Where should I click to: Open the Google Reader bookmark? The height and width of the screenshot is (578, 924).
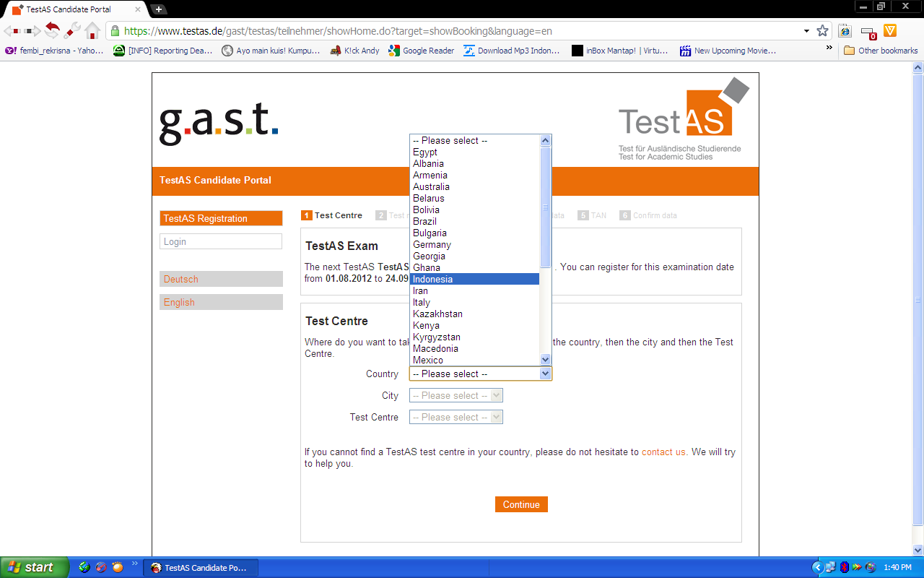[422, 51]
